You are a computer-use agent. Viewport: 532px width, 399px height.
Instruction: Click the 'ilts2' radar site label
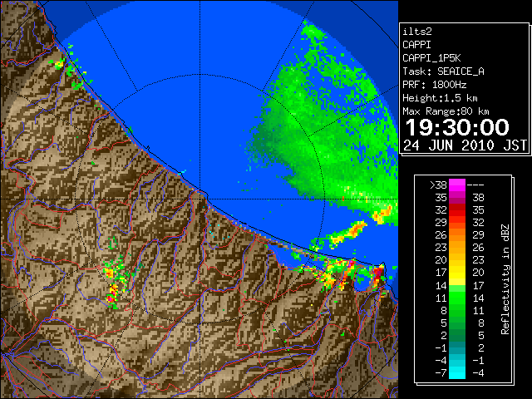click(x=417, y=32)
